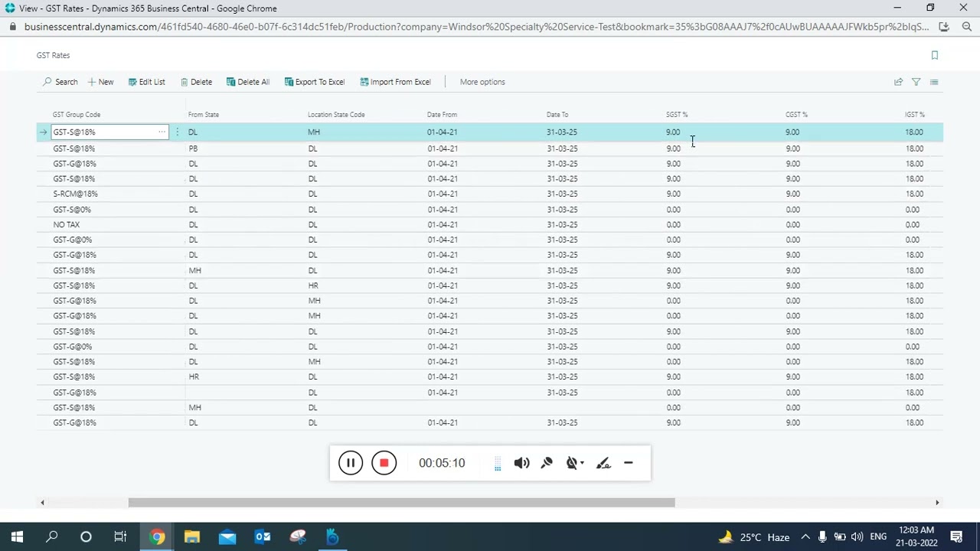Open Outlook from the taskbar
Screen dimensions: 980x551
(x=263, y=536)
